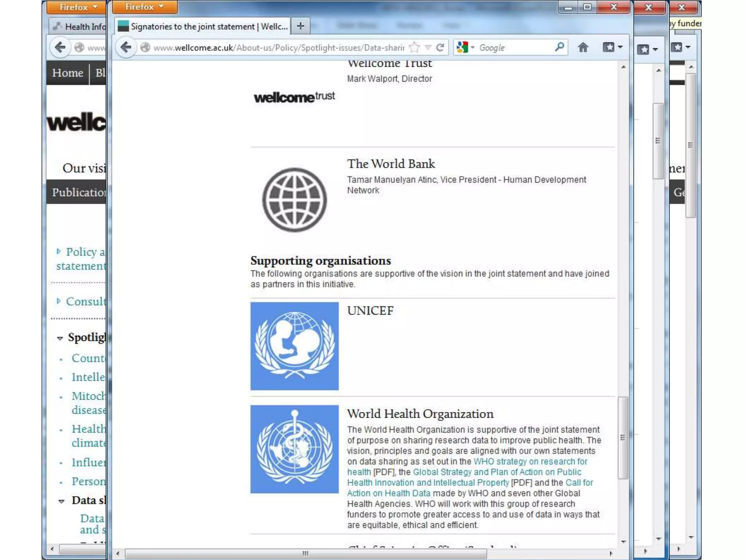
Task: Switch to the Health Info tab
Action: click(x=78, y=27)
